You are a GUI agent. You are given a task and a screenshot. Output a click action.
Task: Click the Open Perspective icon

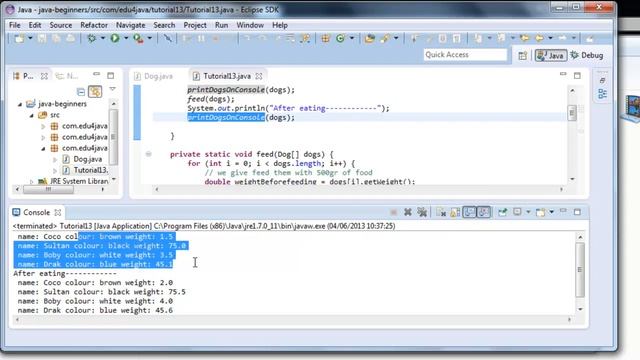pos(522,56)
